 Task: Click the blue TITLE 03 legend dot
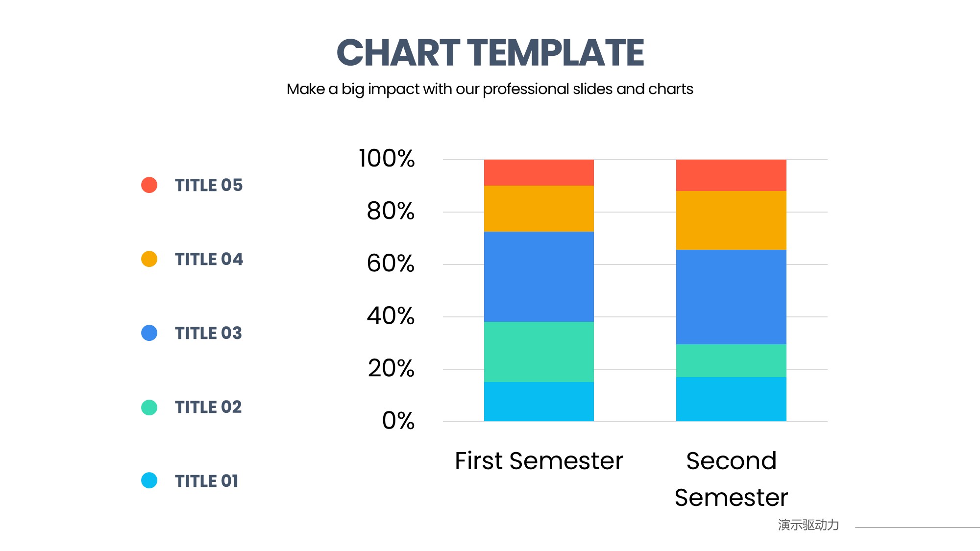pyautogui.click(x=149, y=333)
